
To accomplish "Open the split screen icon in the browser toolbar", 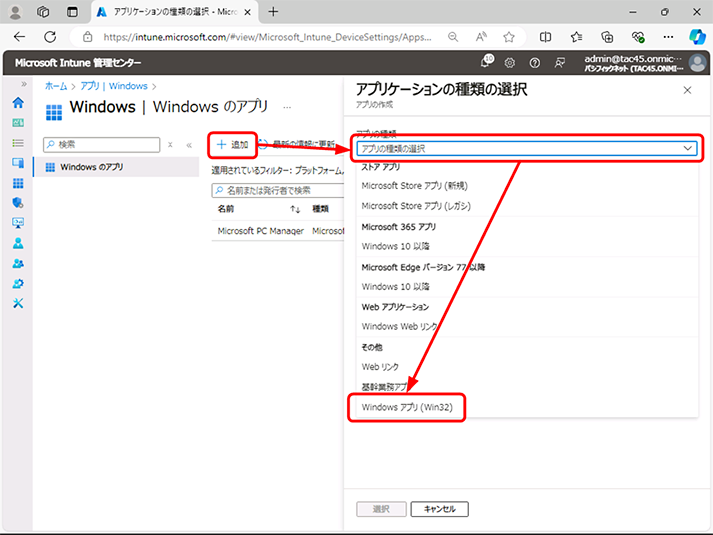I will point(545,37).
